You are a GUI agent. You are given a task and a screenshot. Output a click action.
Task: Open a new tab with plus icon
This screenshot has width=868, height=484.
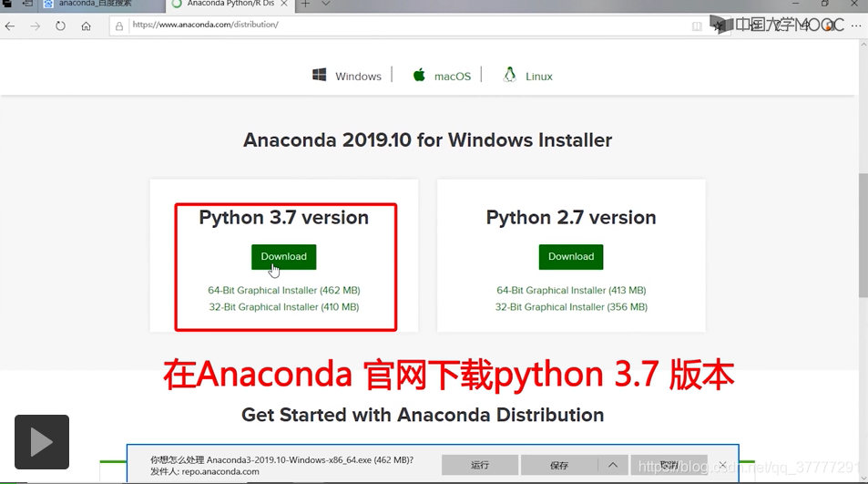pos(305,4)
